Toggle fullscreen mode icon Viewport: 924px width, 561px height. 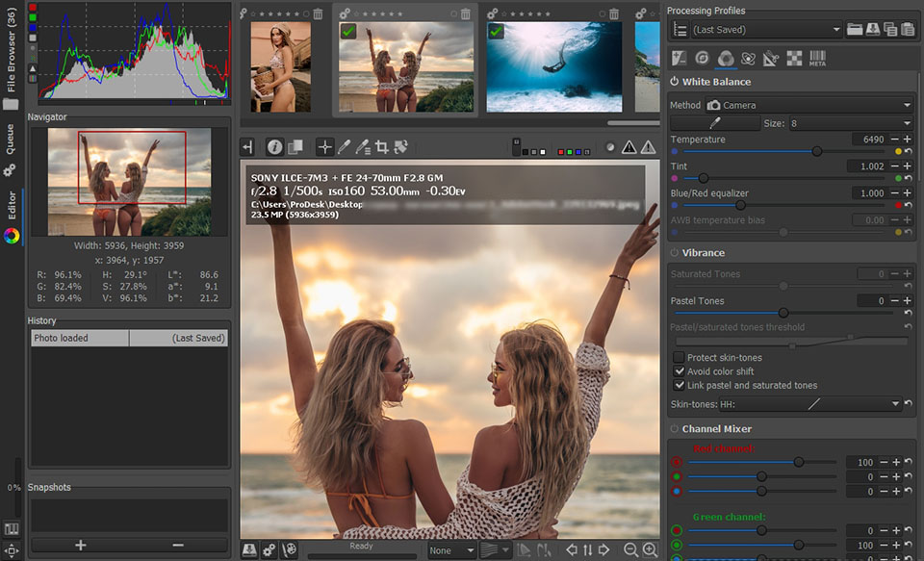tap(12, 551)
